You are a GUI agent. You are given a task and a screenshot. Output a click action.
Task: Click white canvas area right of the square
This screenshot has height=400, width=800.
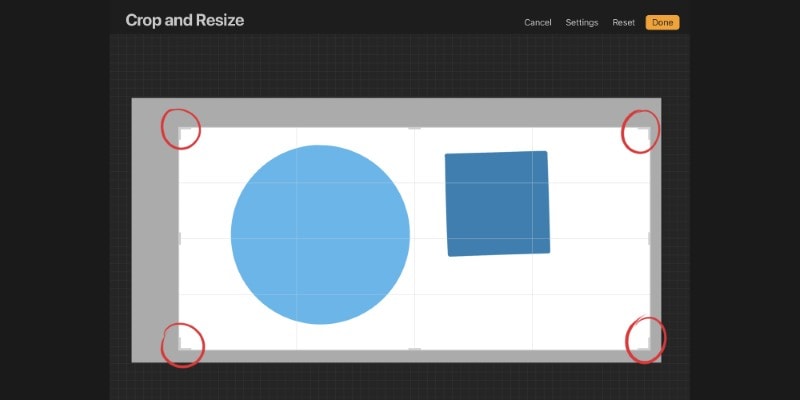[599, 204]
